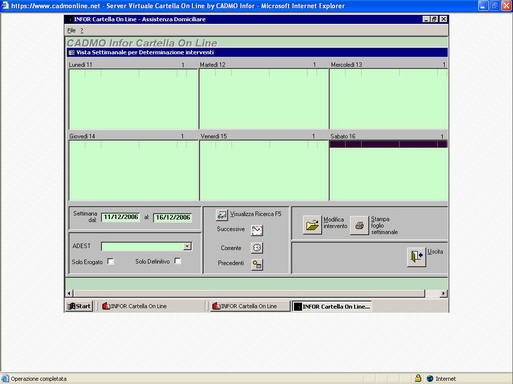Print weekly sheet with Stampa icon
Screen dimensions: 513x384
click(x=359, y=225)
